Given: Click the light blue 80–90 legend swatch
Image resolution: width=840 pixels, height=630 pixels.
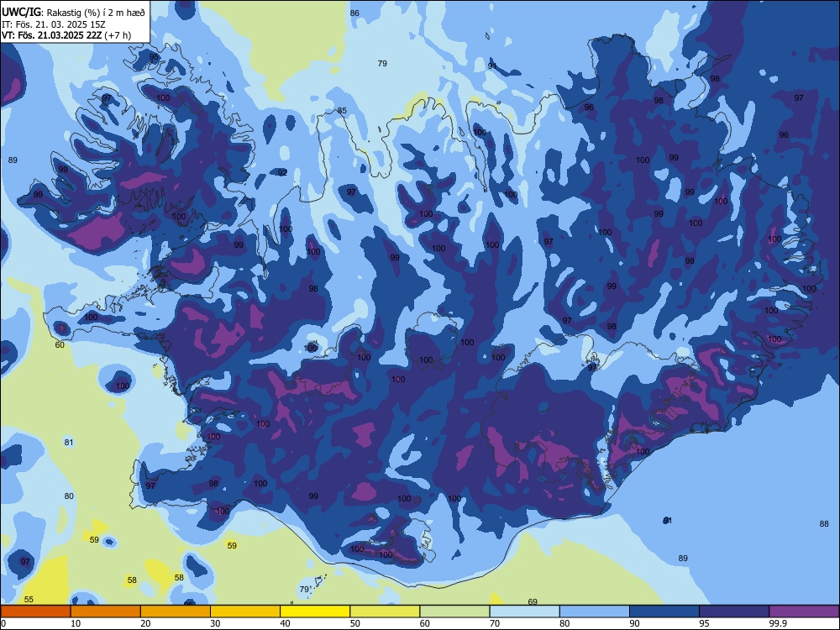Looking at the screenshot, I should pyautogui.click(x=595, y=612).
